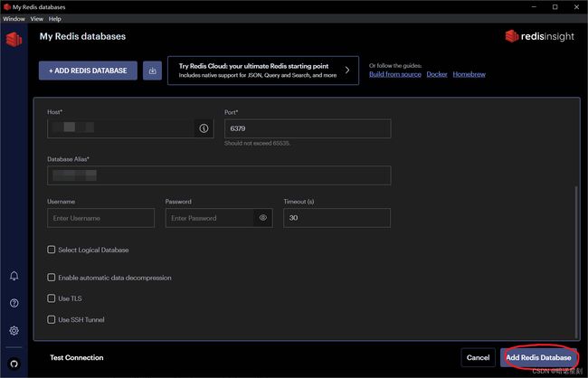Click into the Database Alias field
The image size is (588, 378).
point(219,175)
